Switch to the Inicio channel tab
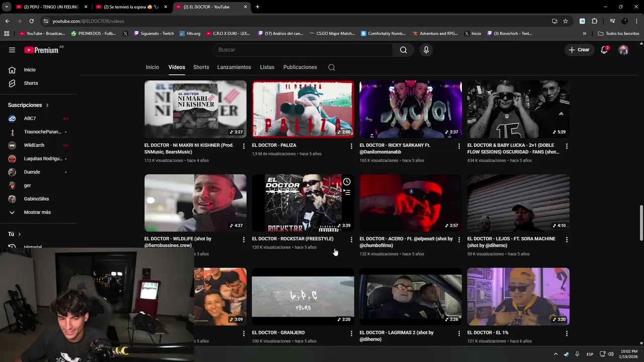This screenshot has height=362, width=644. pyautogui.click(x=152, y=67)
